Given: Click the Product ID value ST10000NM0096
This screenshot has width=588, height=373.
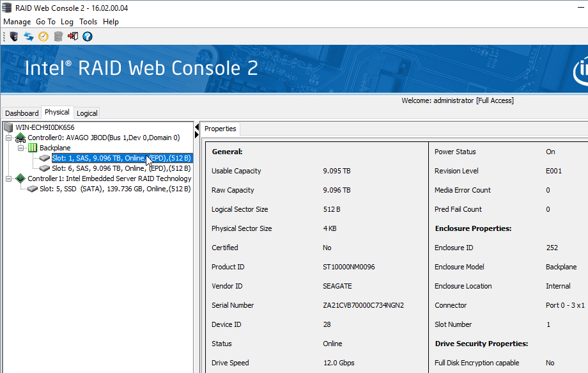Looking at the screenshot, I should coord(349,267).
